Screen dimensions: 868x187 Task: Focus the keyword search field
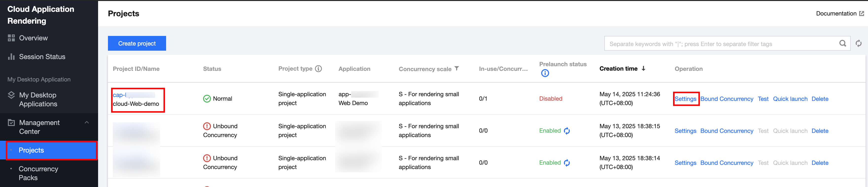[x=721, y=44]
